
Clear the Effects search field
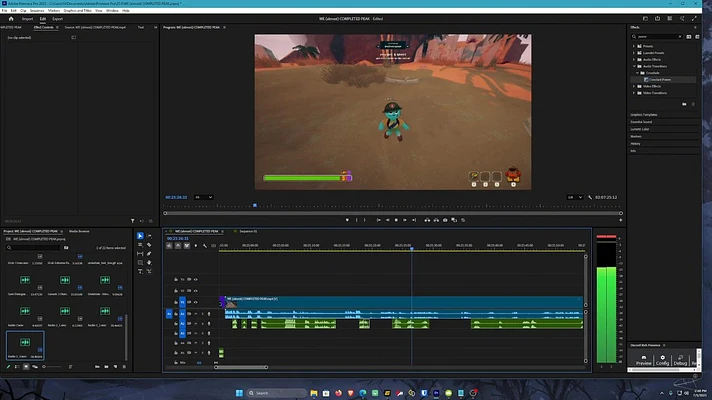coord(680,36)
